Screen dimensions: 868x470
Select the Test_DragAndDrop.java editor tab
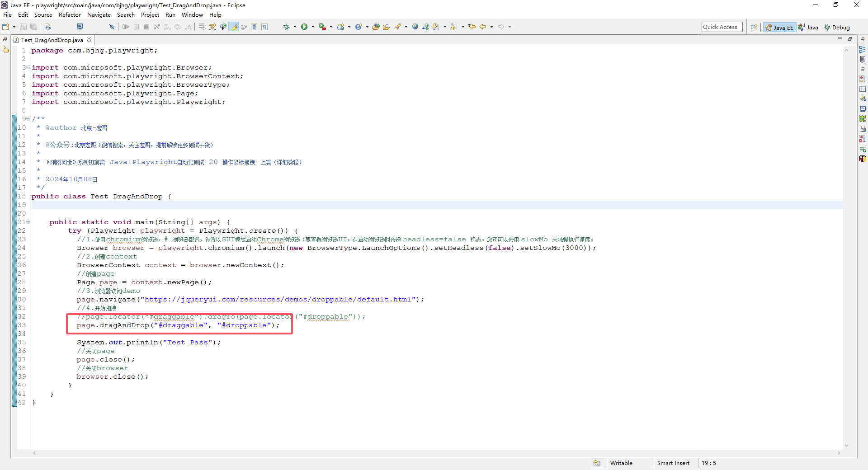[52, 40]
